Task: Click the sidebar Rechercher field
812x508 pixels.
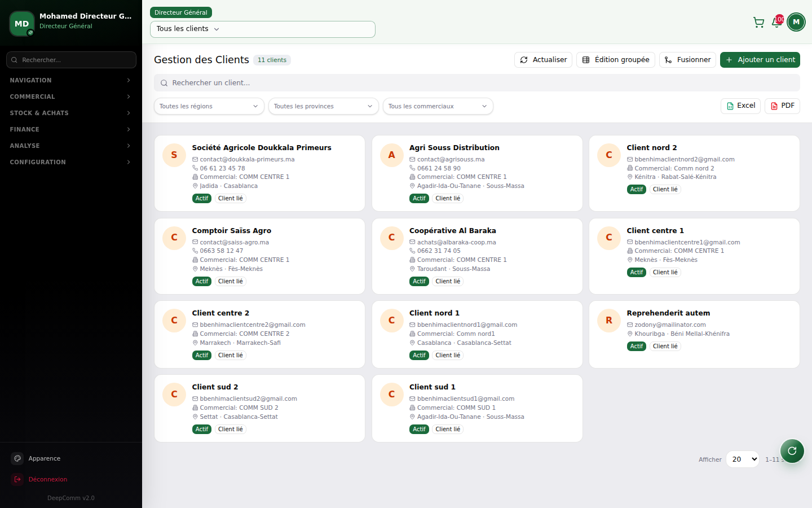Action: [71, 60]
